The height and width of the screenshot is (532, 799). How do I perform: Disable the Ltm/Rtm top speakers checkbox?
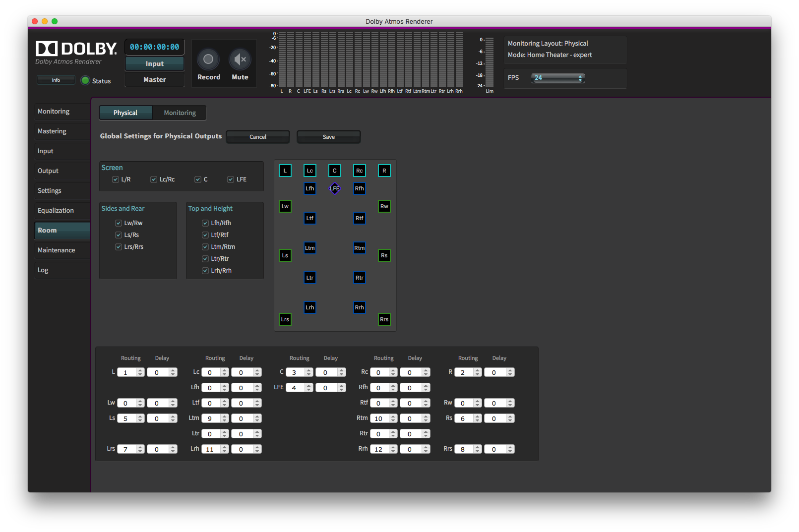205,247
